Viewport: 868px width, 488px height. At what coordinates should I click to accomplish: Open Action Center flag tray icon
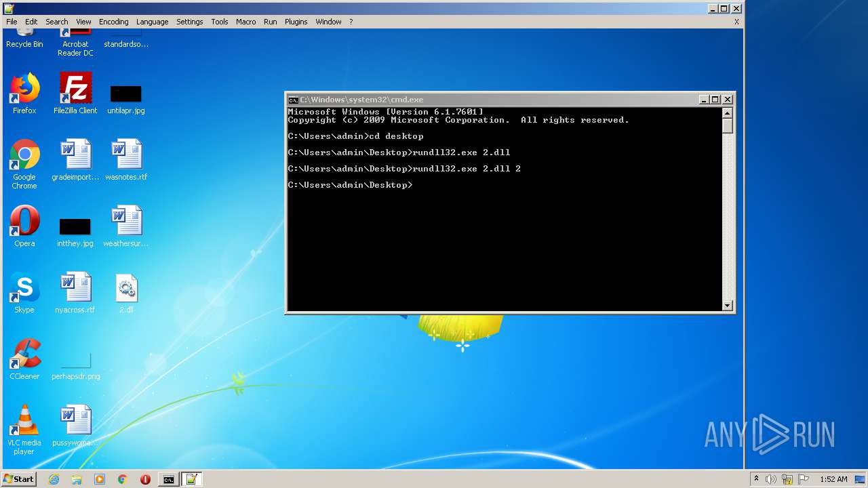804,479
